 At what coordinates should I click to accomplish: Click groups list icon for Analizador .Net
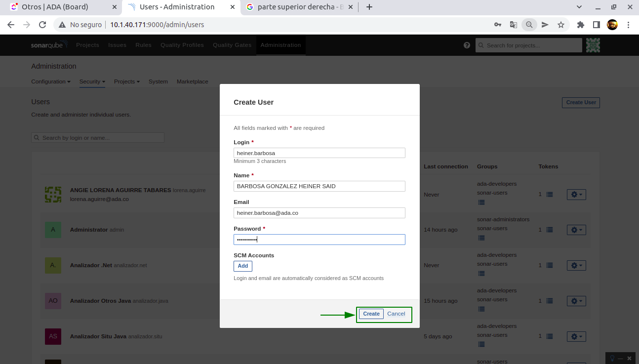(481, 274)
